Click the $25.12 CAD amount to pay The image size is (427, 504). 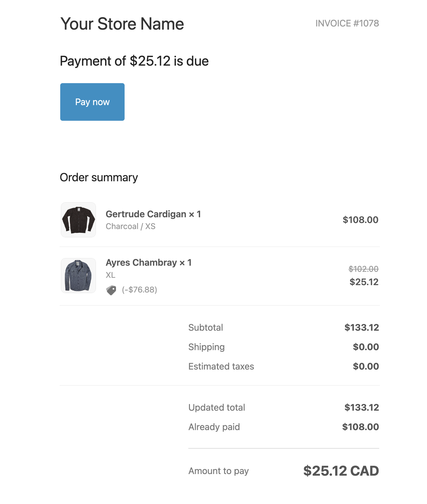(341, 471)
